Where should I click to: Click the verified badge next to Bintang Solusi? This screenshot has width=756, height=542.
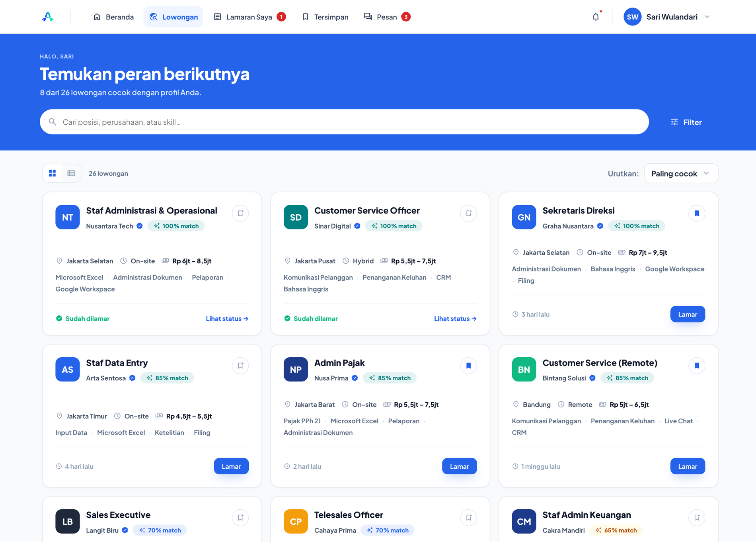(592, 378)
